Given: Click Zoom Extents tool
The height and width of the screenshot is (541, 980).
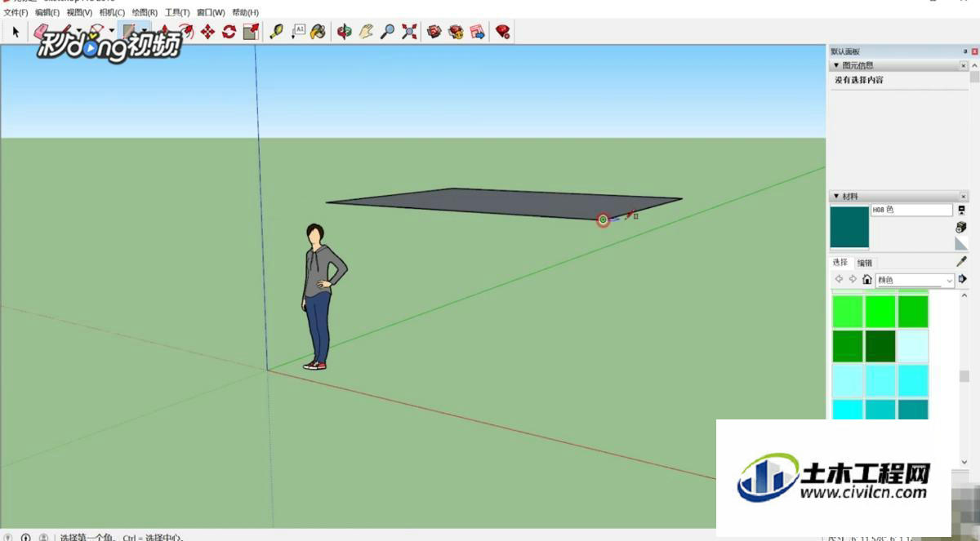Looking at the screenshot, I should tap(409, 32).
